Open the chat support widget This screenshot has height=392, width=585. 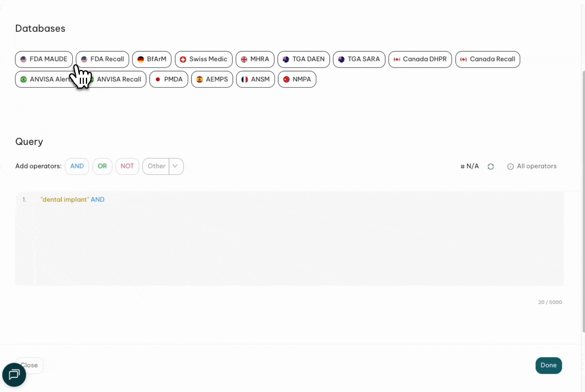[x=14, y=375]
